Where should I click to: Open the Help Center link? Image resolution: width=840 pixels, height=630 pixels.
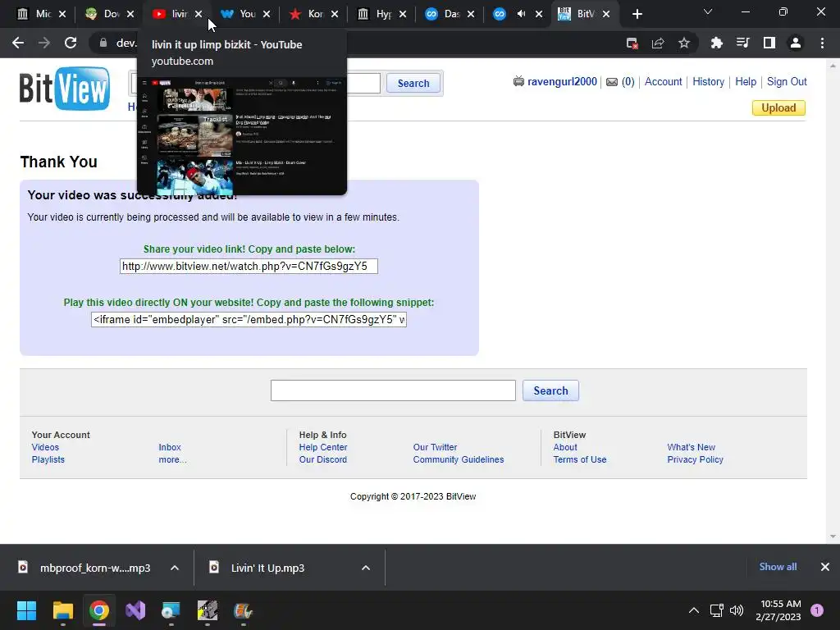(x=323, y=447)
